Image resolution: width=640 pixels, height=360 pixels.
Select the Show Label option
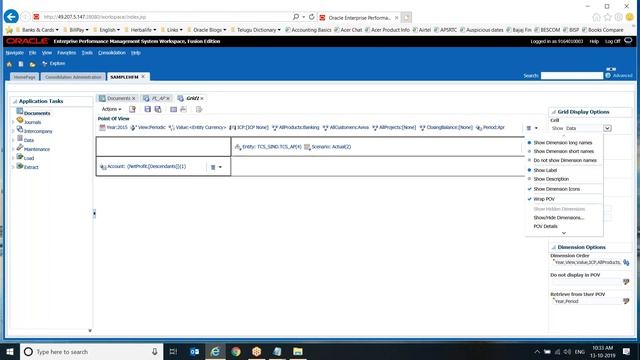(545, 170)
